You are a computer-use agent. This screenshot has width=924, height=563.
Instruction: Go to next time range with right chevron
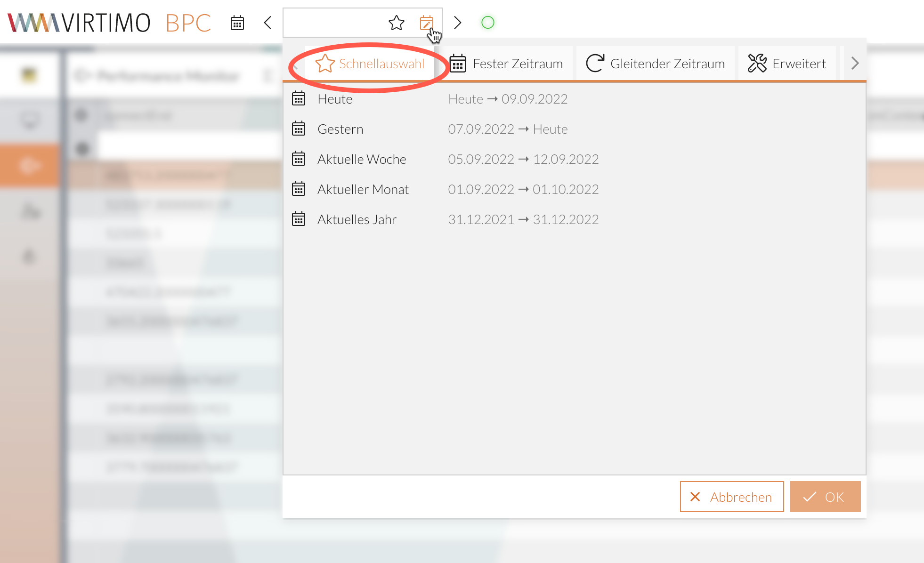tap(457, 23)
